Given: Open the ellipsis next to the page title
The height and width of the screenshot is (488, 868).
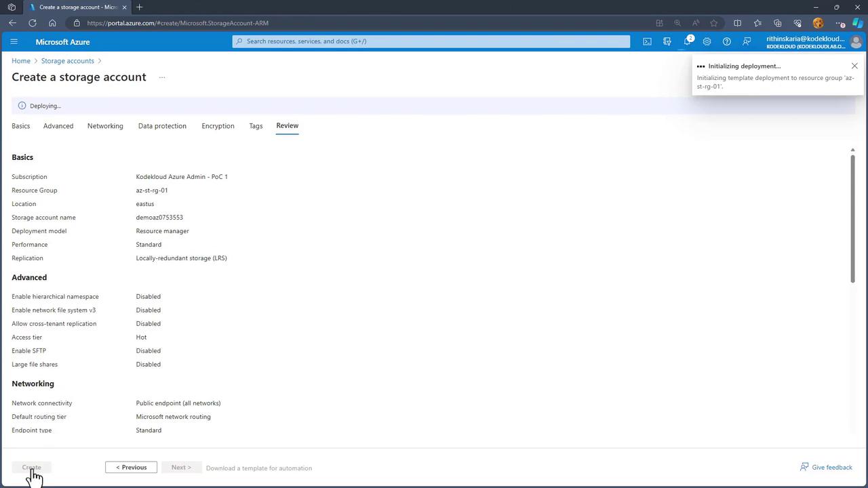Looking at the screenshot, I should [x=162, y=77].
